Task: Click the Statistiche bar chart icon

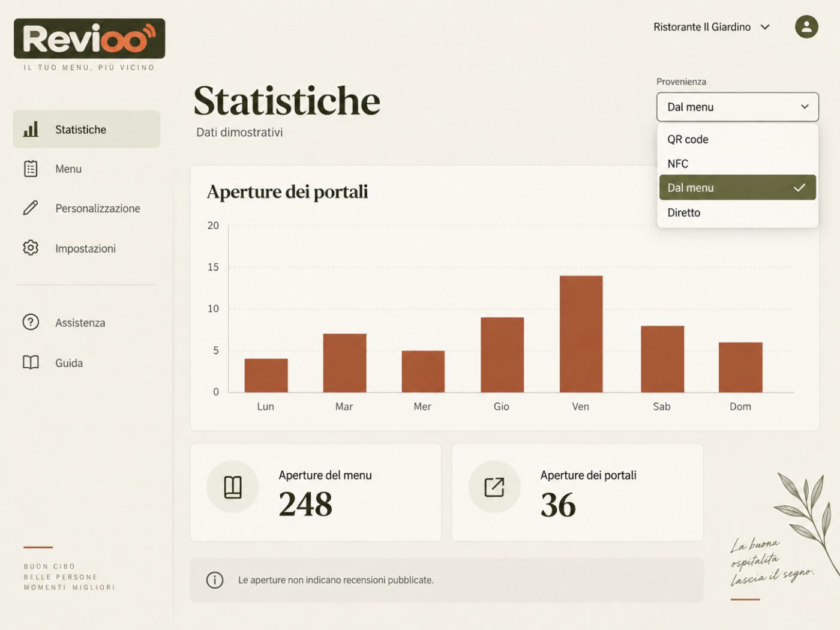Action: (31, 129)
